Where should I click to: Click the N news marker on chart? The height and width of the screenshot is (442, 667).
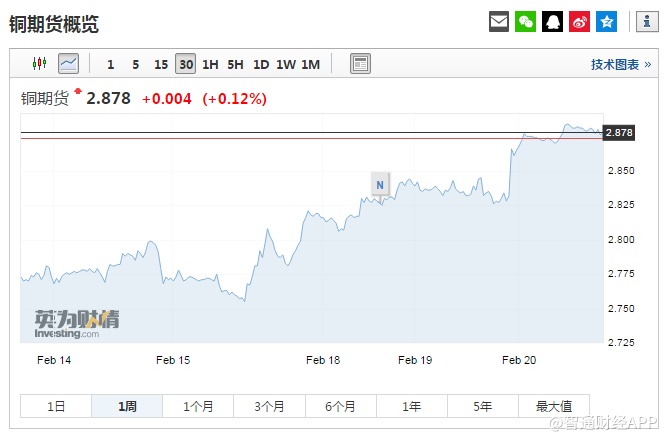(x=380, y=184)
